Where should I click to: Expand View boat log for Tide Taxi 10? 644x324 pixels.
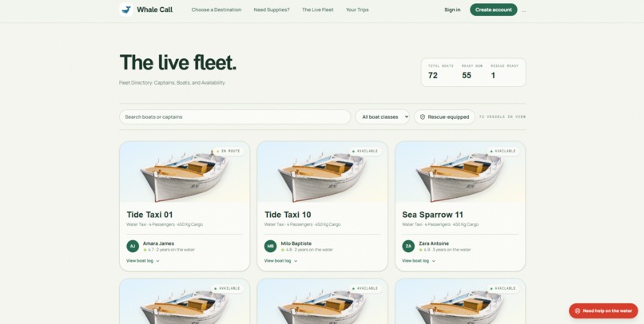point(281,261)
